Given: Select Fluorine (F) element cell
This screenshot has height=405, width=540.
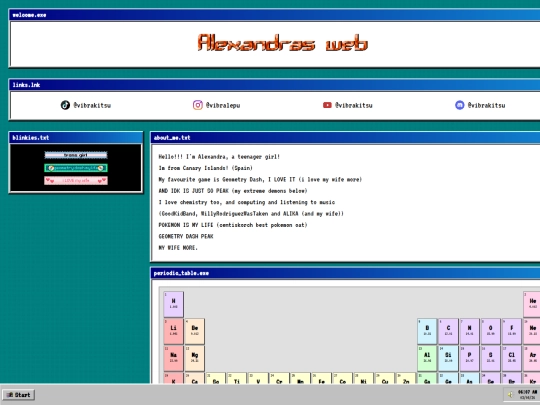Looking at the screenshot, I should pyautogui.click(x=512, y=331).
